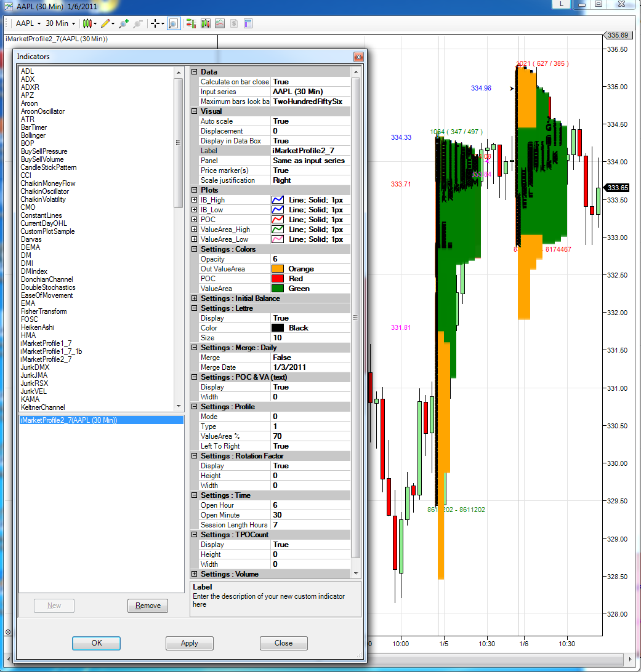
Task: Click the OK button
Action: pyautogui.click(x=96, y=643)
